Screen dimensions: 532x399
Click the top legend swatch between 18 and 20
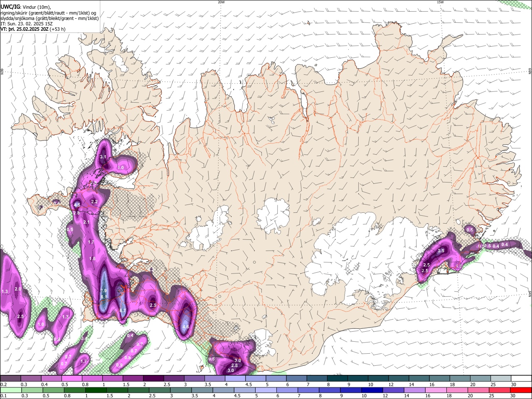pyautogui.click(x=461, y=379)
